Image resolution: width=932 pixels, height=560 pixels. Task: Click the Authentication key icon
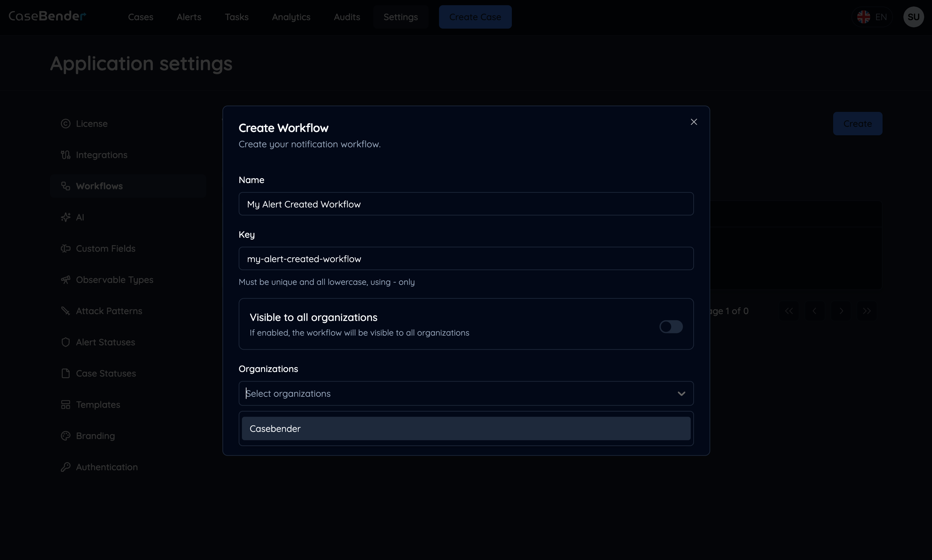pyautogui.click(x=66, y=467)
